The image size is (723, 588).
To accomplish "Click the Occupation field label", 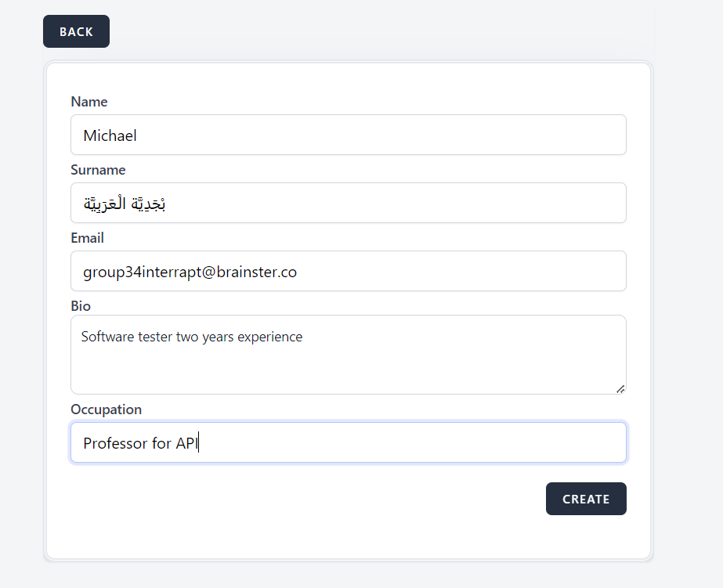I will coord(106,409).
